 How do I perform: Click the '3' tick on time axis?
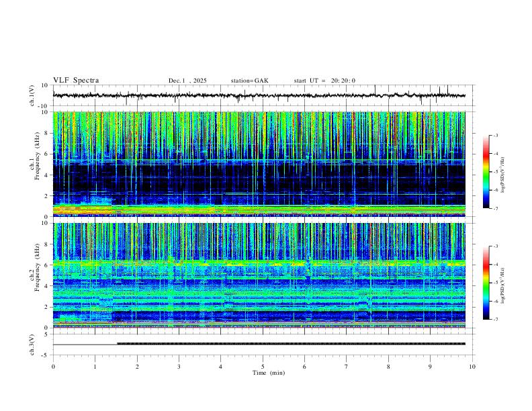[179, 367]
